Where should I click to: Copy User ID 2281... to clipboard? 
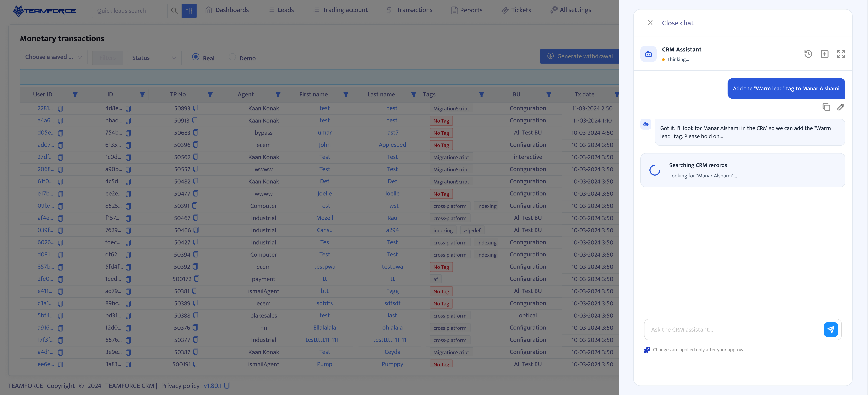[60, 109]
